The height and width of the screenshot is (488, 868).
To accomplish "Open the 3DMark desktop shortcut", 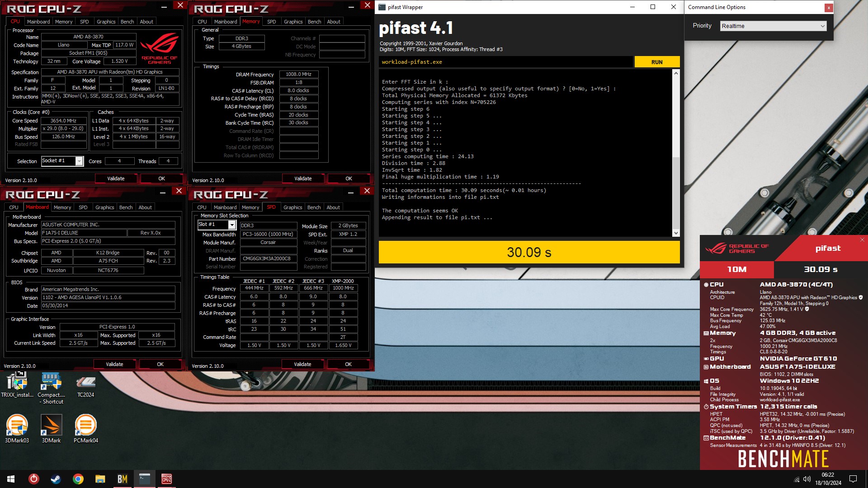I will pos(51,428).
